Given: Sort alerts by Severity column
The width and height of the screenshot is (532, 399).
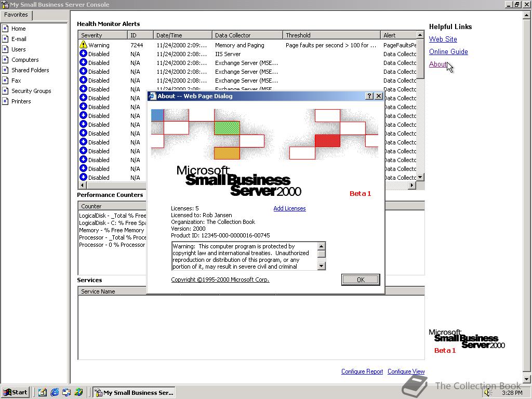Looking at the screenshot, I should 102,35.
